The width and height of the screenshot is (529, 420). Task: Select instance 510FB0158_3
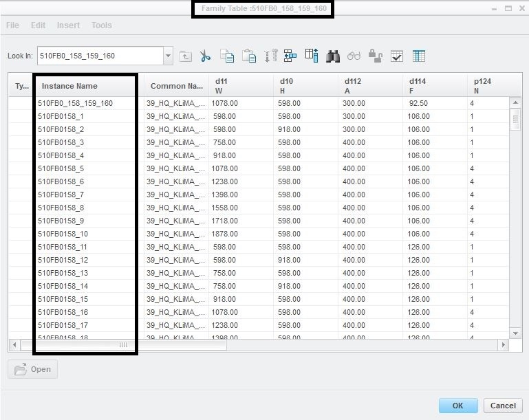coord(61,142)
